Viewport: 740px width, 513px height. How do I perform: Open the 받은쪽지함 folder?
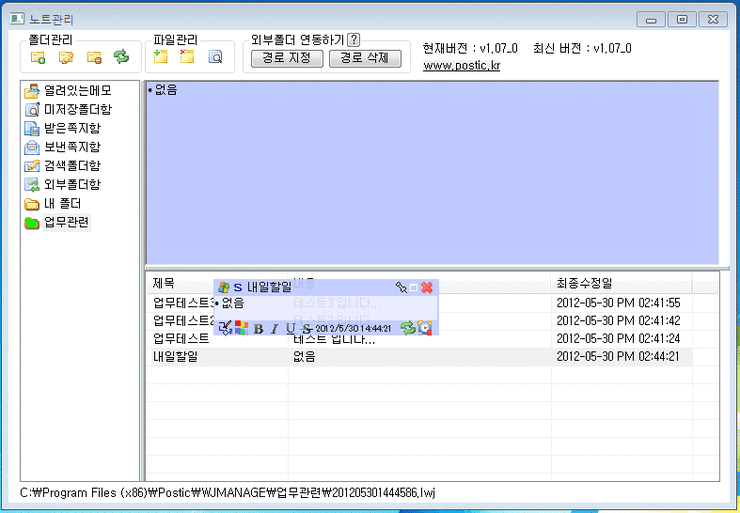[72, 128]
